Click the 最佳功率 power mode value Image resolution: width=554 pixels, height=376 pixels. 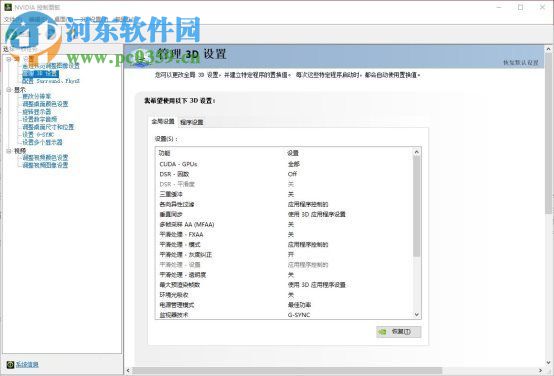(299, 305)
